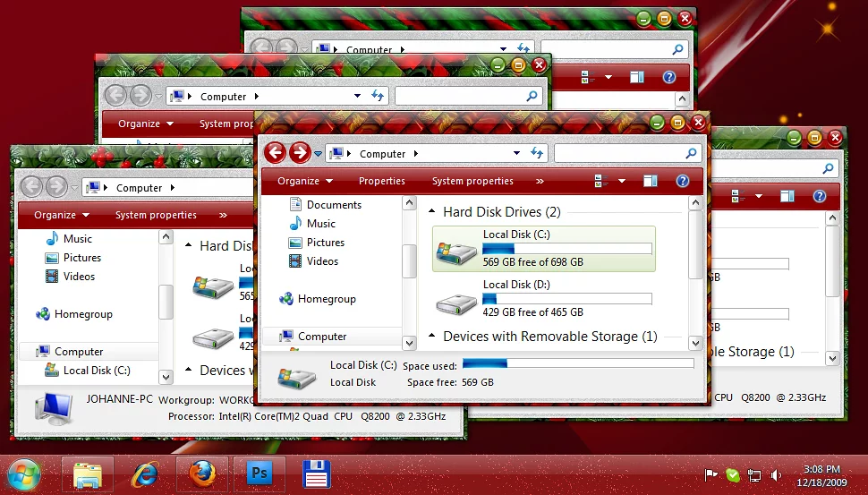The image size is (868, 495).
Task: Open Help in the front Explorer window
Action: [x=683, y=181]
